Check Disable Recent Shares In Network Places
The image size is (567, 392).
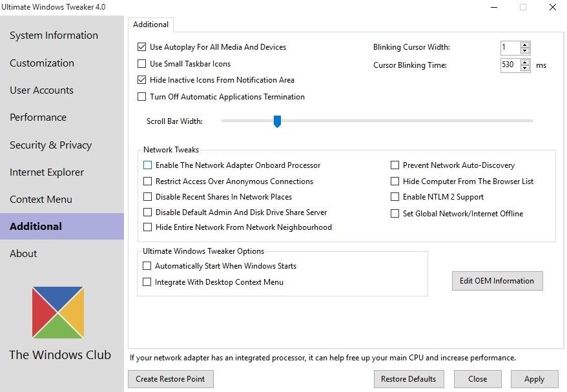pos(147,197)
